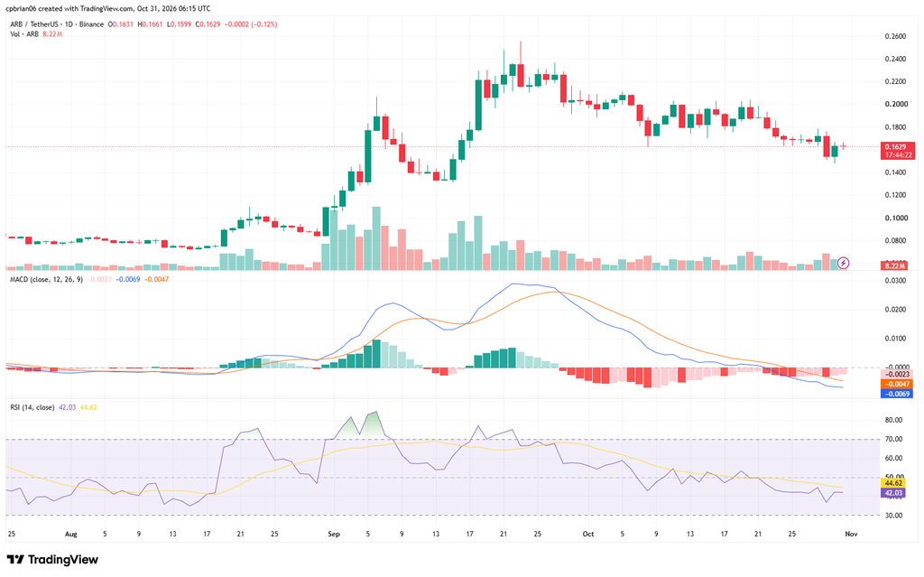924x577 pixels.
Task: Click the yellow 44.62 RSI axis tag
Action: [893, 483]
